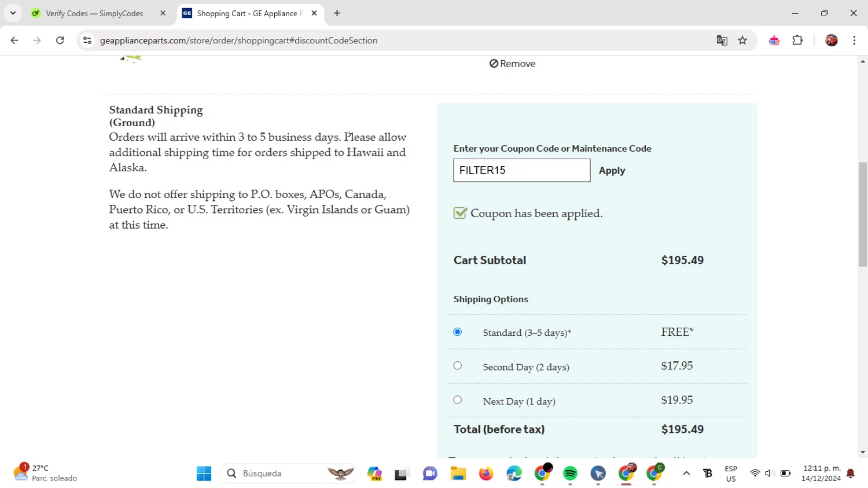
Task: Open the purple video chat app
Action: pyautogui.click(x=430, y=474)
